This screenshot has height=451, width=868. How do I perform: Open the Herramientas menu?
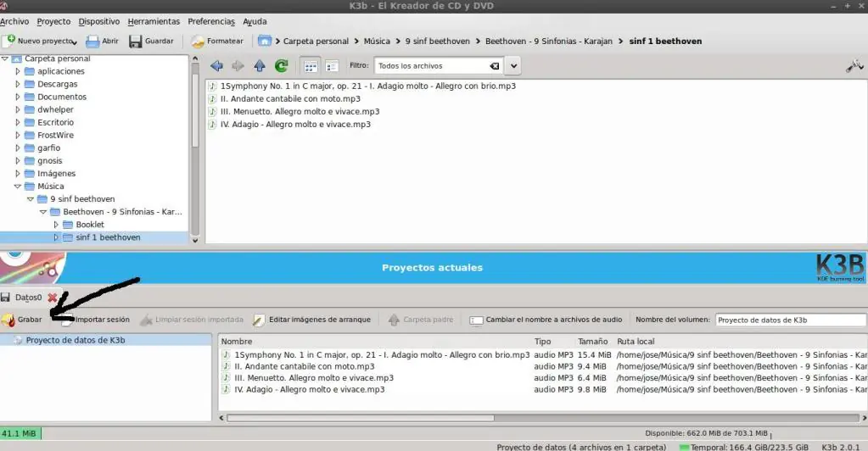[154, 21]
